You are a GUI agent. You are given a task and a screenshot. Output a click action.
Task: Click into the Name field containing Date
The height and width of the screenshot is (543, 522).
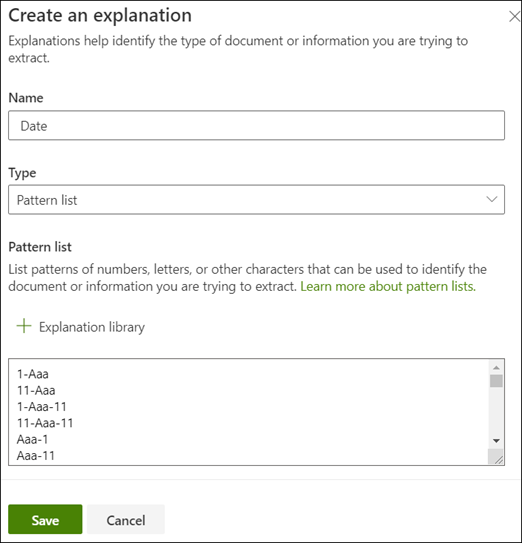click(256, 125)
